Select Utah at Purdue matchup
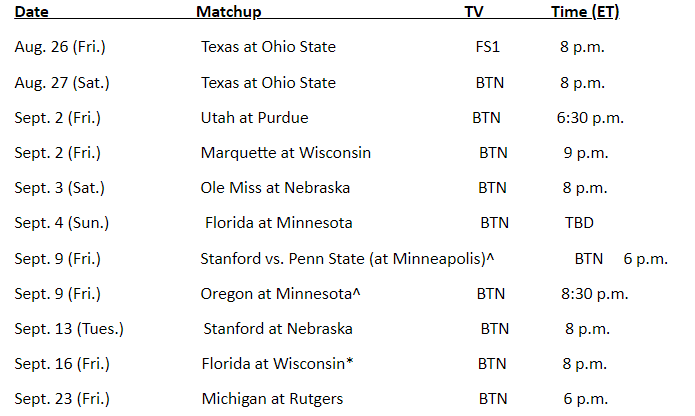Screen dimensions: 695x416 click(254, 118)
